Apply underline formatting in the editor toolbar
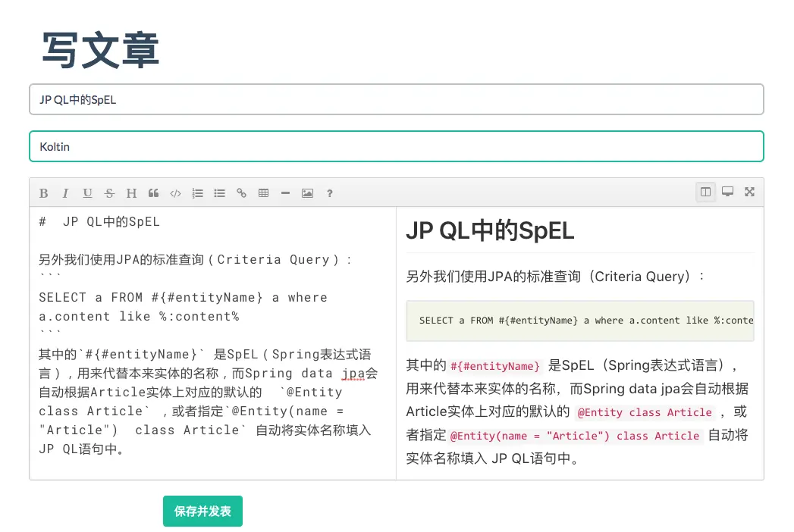The image size is (794, 532). click(x=87, y=192)
